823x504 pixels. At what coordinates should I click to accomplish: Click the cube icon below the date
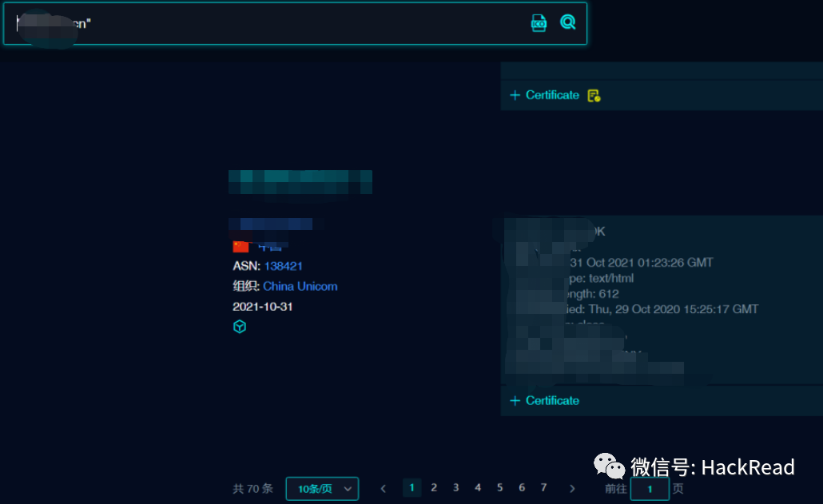click(x=240, y=327)
